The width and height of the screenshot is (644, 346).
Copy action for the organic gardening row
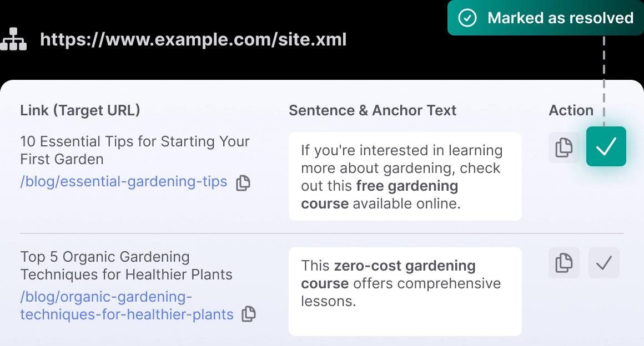(564, 263)
